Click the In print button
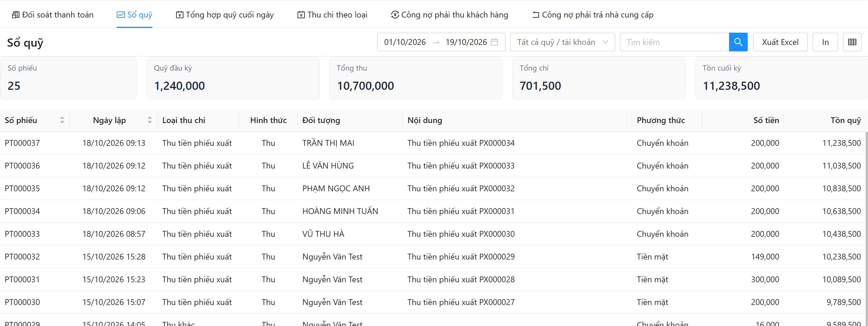Image resolution: width=868 pixels, height=326 pixels. (825, 42)
